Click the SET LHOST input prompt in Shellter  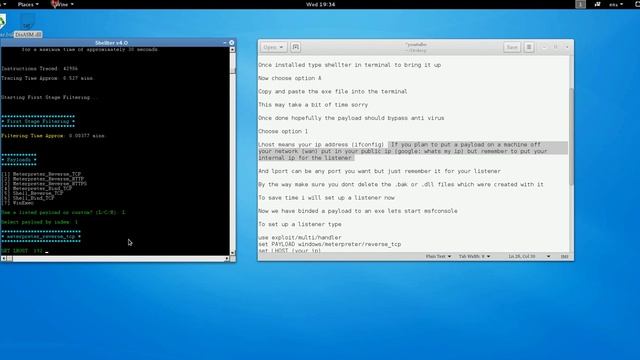[25, 251]
